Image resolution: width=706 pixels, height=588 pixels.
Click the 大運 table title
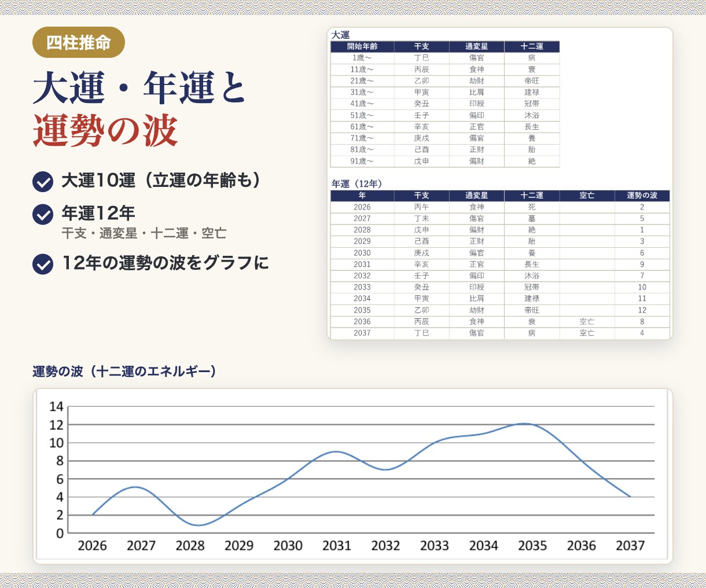pyautogui.click(x=340, y=35)
